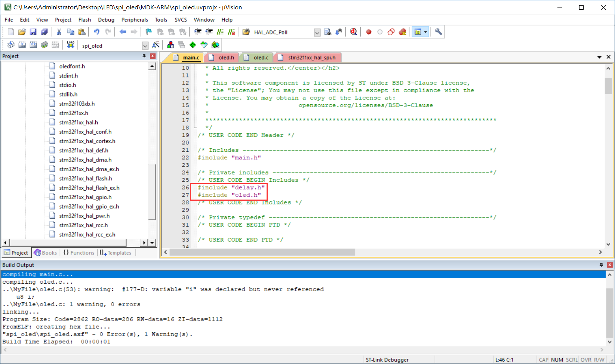Open Options for Target

pyautogui.click(x=156, y=45)
